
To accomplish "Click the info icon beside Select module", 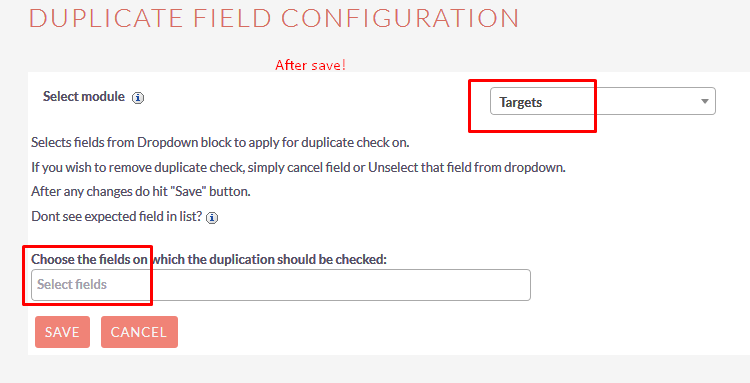I will 138,98.
